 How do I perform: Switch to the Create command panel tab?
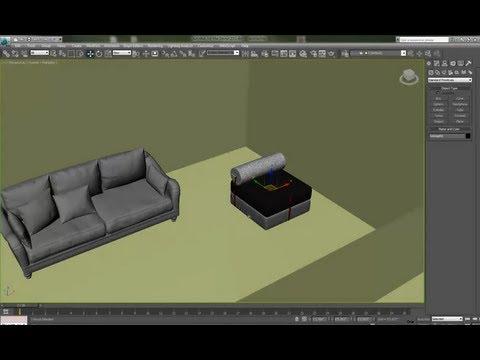pos(429,63)
